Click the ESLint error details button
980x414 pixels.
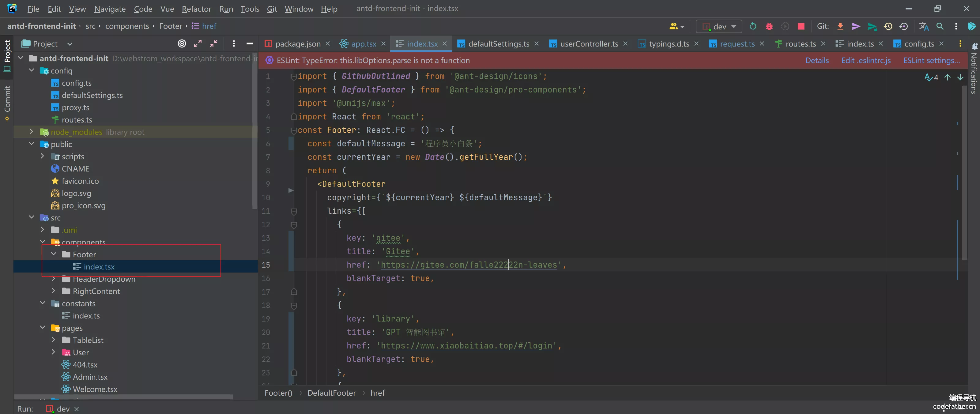click(x=816, y=60)
